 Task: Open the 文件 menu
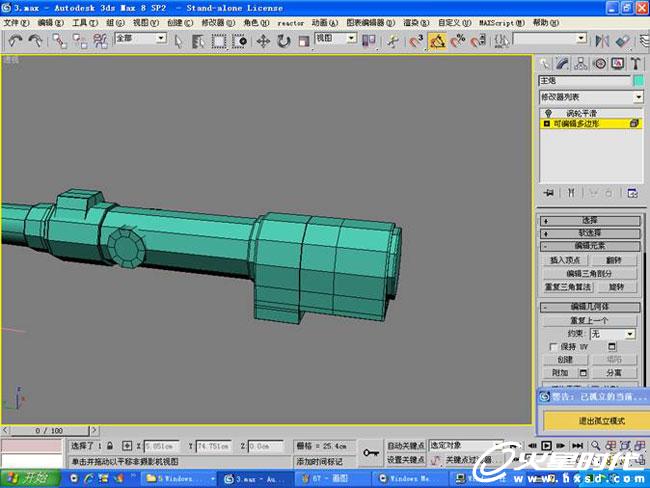(x=16, y=22)
